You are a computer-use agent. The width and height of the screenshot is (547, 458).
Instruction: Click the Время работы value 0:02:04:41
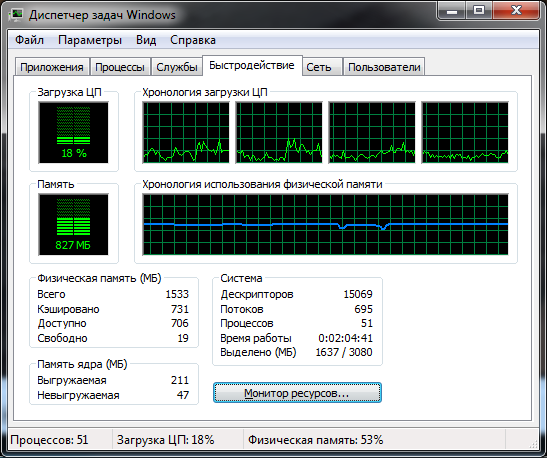tap(345, 338)
